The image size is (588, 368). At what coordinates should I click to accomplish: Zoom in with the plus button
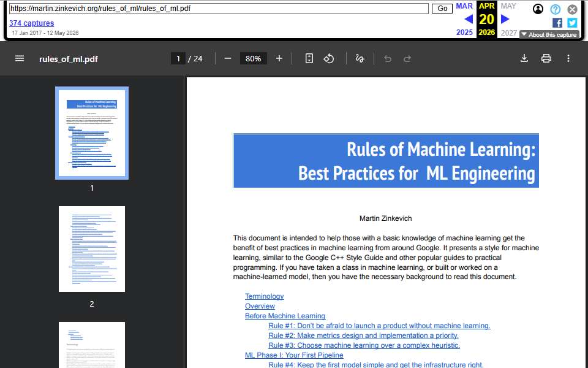(x=279, y=59)
